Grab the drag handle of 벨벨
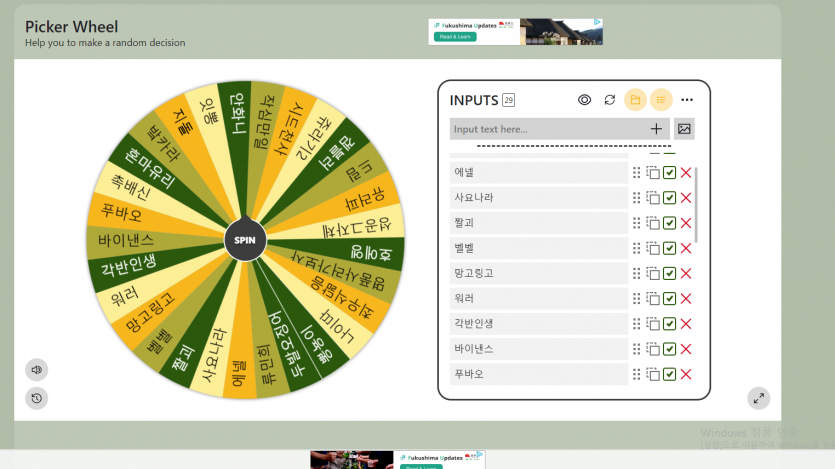835x469 pixels. tap(636, 248)
